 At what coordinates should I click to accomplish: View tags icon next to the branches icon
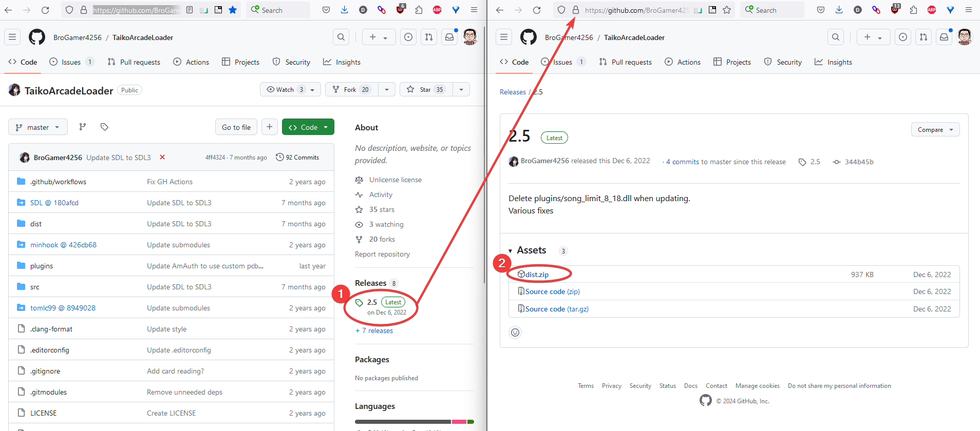pos(104,127)
